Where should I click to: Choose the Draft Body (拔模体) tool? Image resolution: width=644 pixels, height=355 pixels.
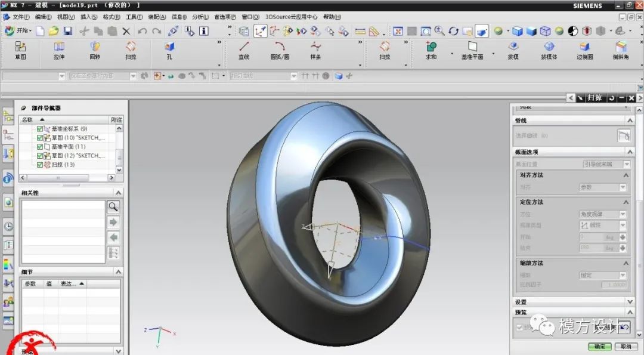[x=549, y=51]
